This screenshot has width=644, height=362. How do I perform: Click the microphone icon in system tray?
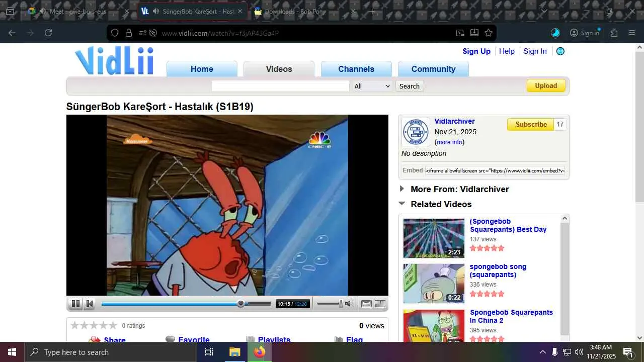click(554, 352)
